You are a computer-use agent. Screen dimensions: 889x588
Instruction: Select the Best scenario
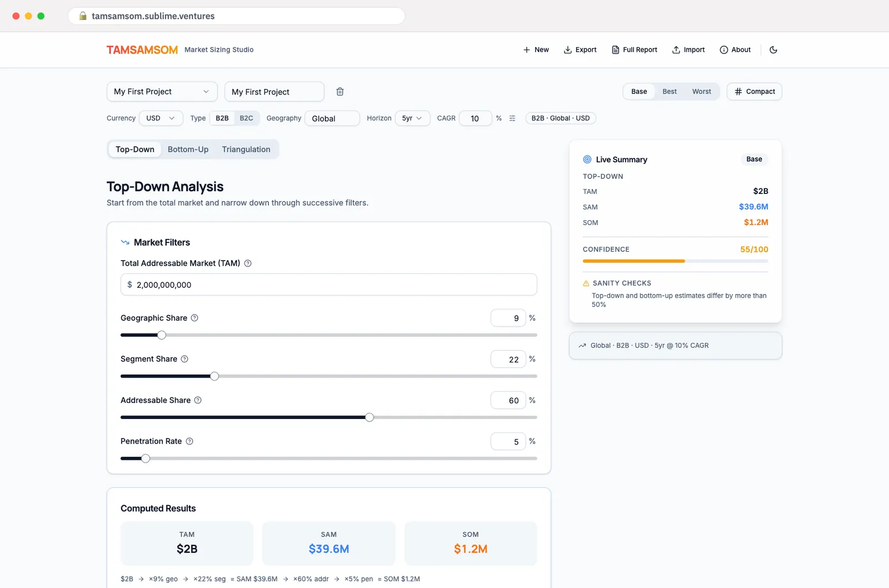pos(670,92)
